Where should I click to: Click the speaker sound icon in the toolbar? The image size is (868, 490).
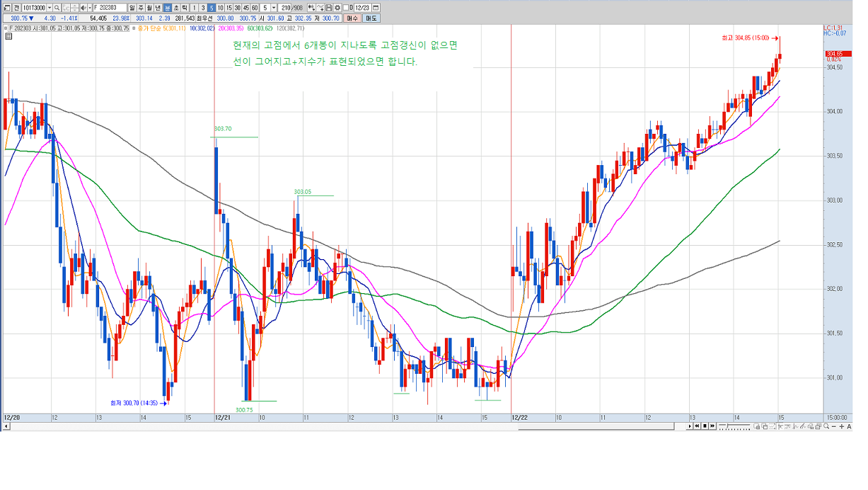[84, 8]
